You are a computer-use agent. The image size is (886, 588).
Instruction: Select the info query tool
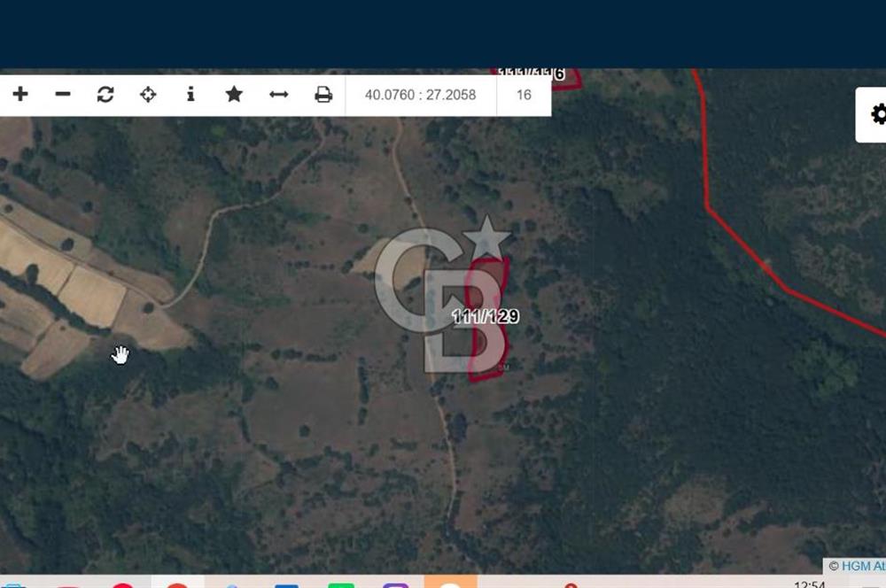[191, 95]
